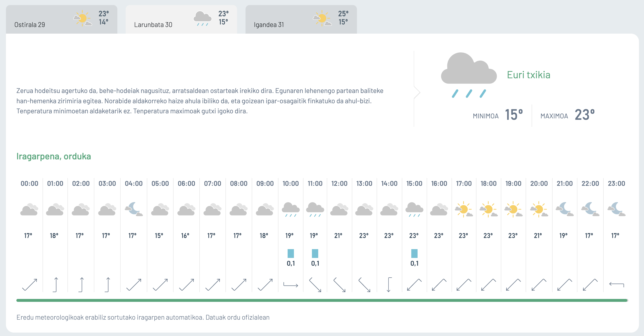
Task: Click the rain cloud icon at 15:00
Action: click(x=415, y=209)
